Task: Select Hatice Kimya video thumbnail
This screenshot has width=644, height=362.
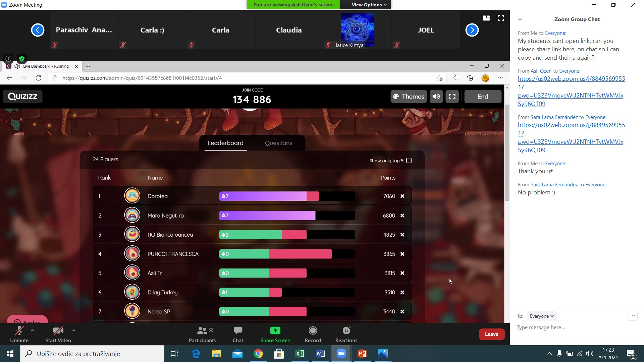Action: [357, 30]
